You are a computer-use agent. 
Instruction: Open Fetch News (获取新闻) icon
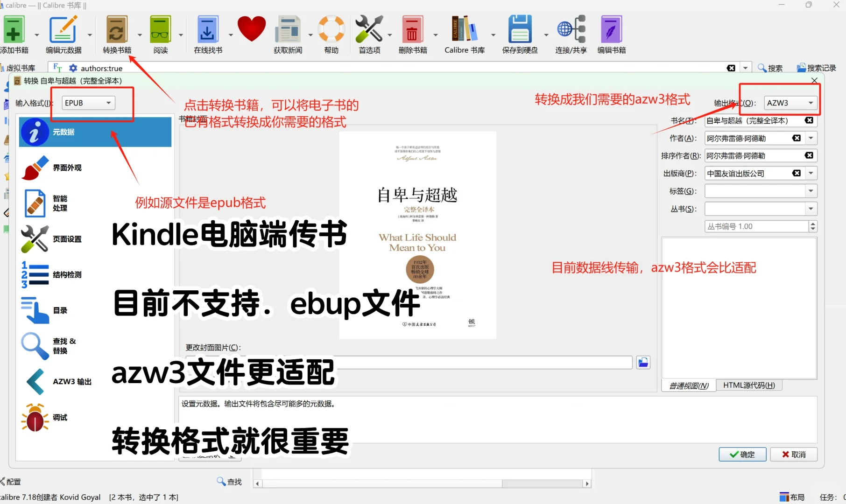click(x=288, y=30)
